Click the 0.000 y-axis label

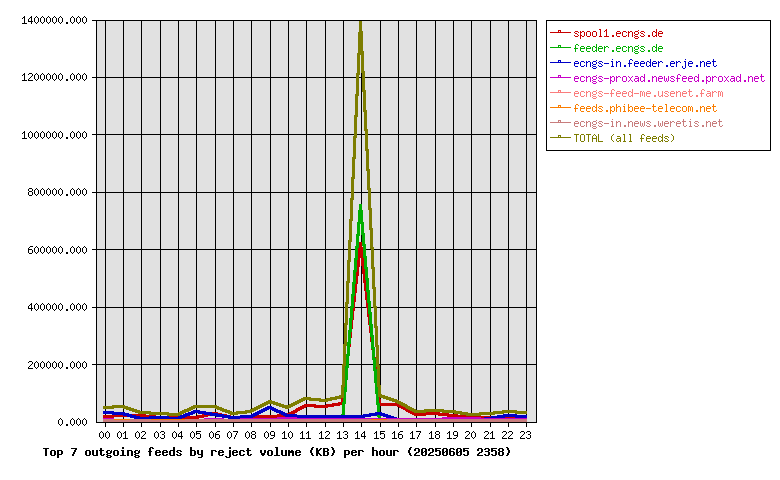[x=72, y=422]
